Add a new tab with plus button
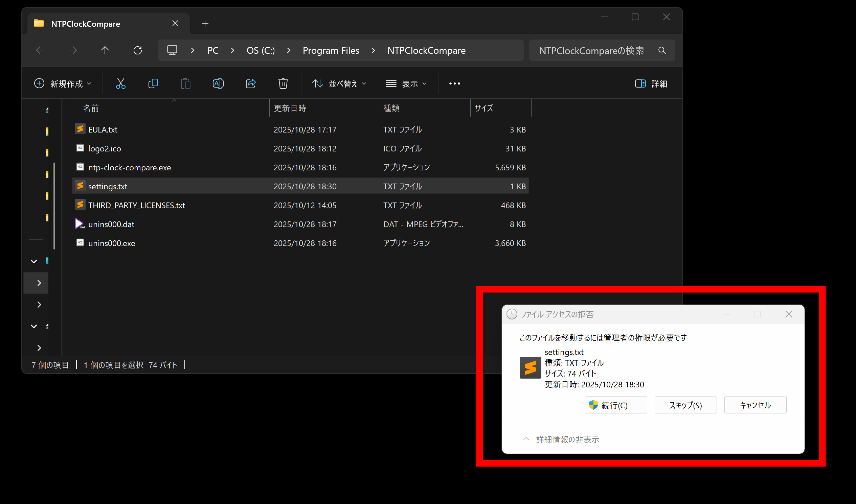The width and height of the screenshot is (856, 504). [x=205, y=24]
